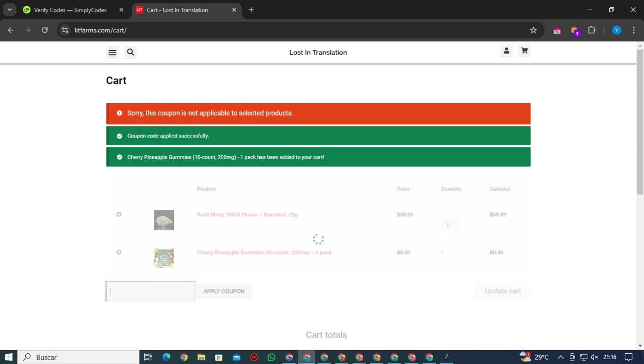Screen dimensions: 644x364
Task: Bookmark this page with the star icon
Action: point(533,30)
